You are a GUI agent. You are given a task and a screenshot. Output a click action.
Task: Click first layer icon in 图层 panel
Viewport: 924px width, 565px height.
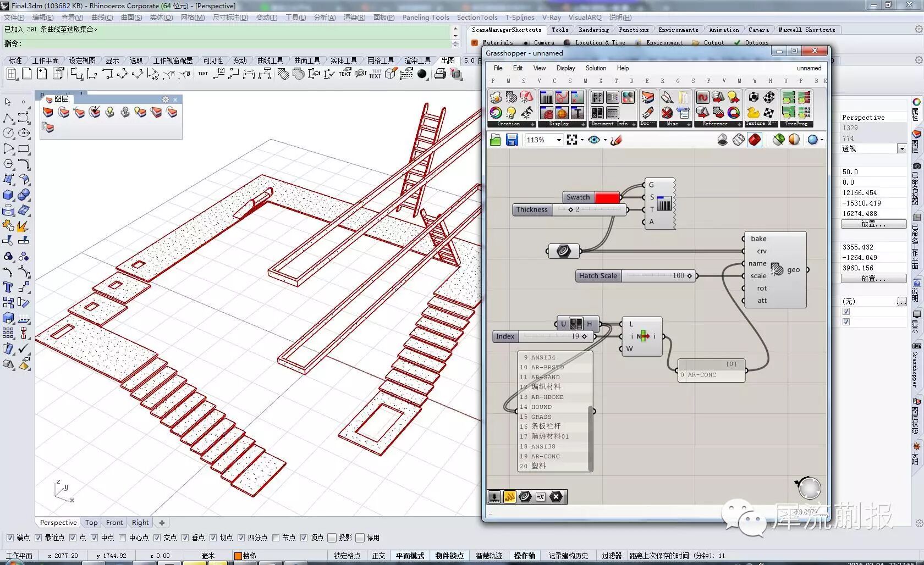48,112
